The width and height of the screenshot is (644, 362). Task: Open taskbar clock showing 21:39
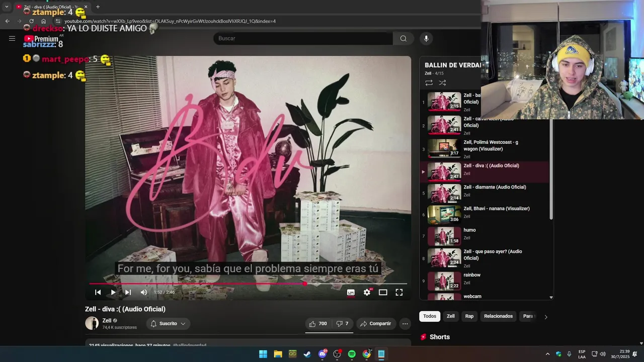point(620,354)
